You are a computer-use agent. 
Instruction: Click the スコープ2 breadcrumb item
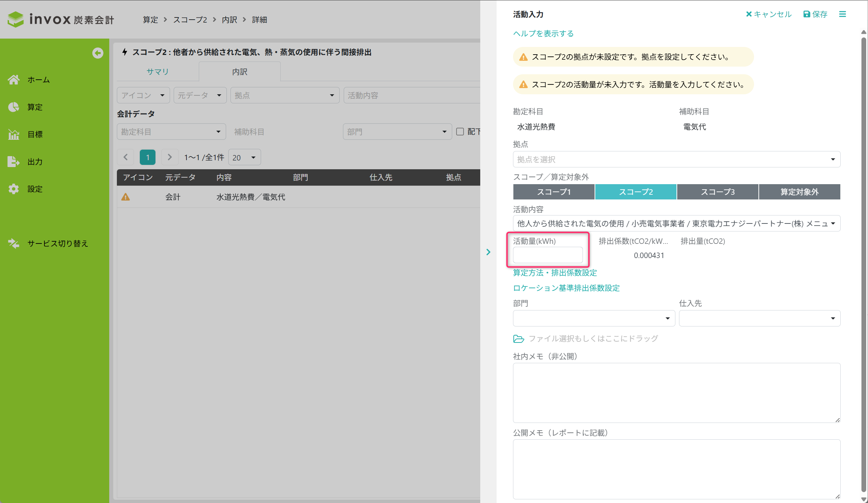[x=190, y=20]
